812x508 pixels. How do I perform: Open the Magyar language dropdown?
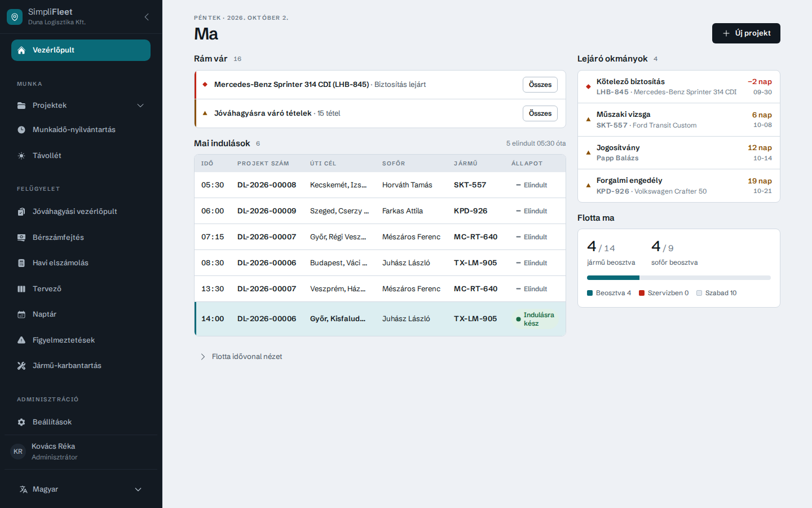(x=81, y=489)
